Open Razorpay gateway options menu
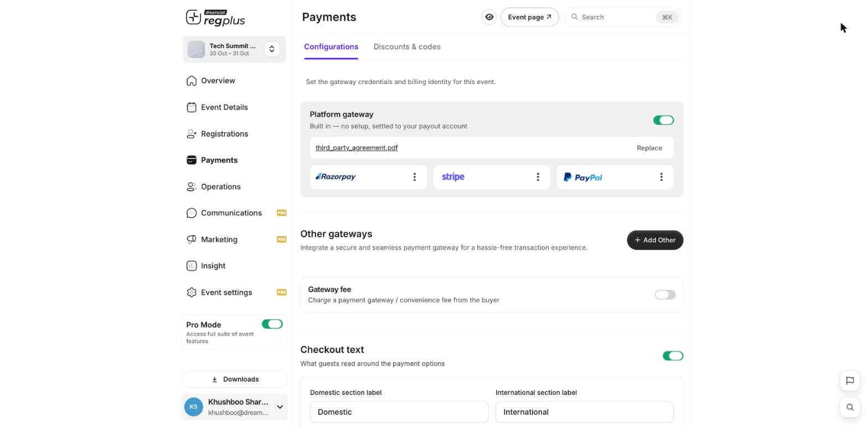The image size is (868, 427). pyautogui.click(x=415, y=177)
